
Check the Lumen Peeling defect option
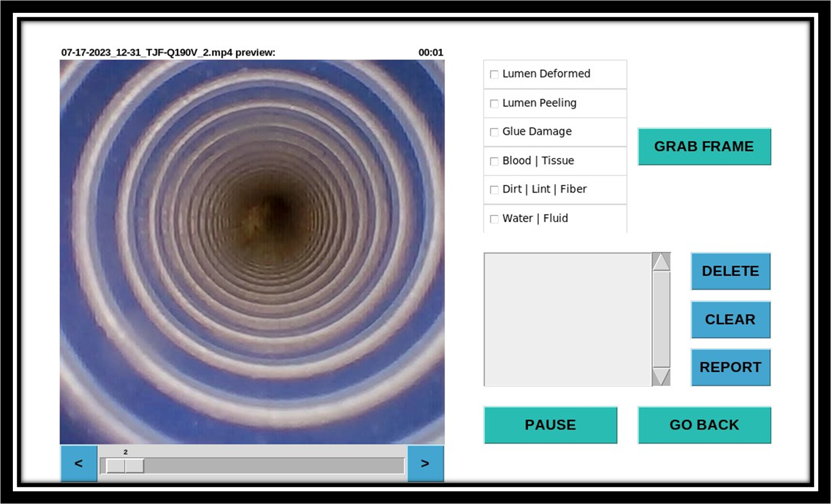point(494,103)
